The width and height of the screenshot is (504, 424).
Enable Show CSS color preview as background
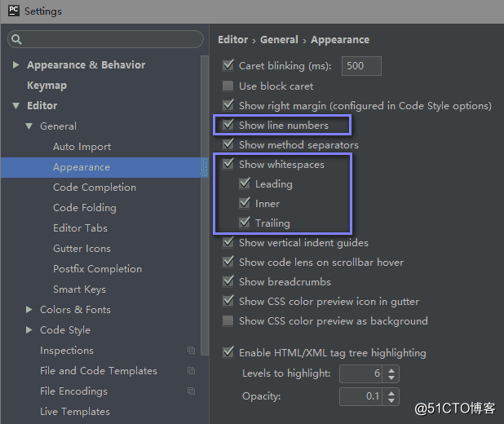[228, 320]
